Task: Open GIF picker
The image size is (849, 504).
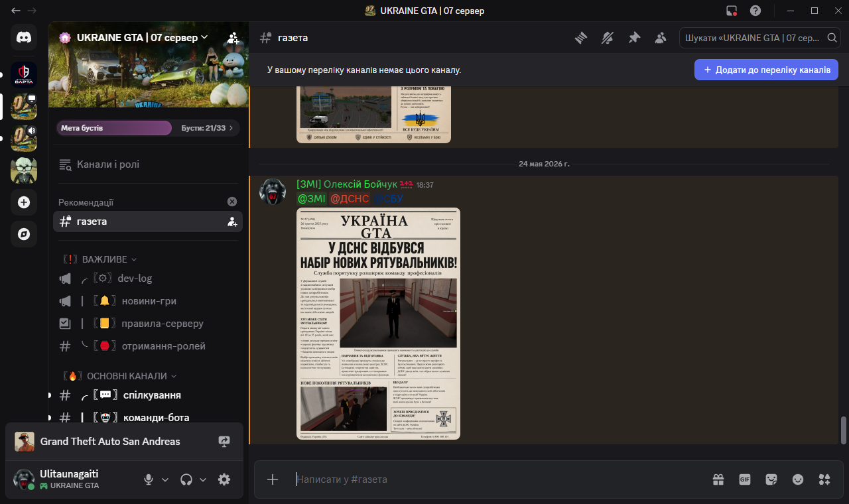Action: click(745, 479)
